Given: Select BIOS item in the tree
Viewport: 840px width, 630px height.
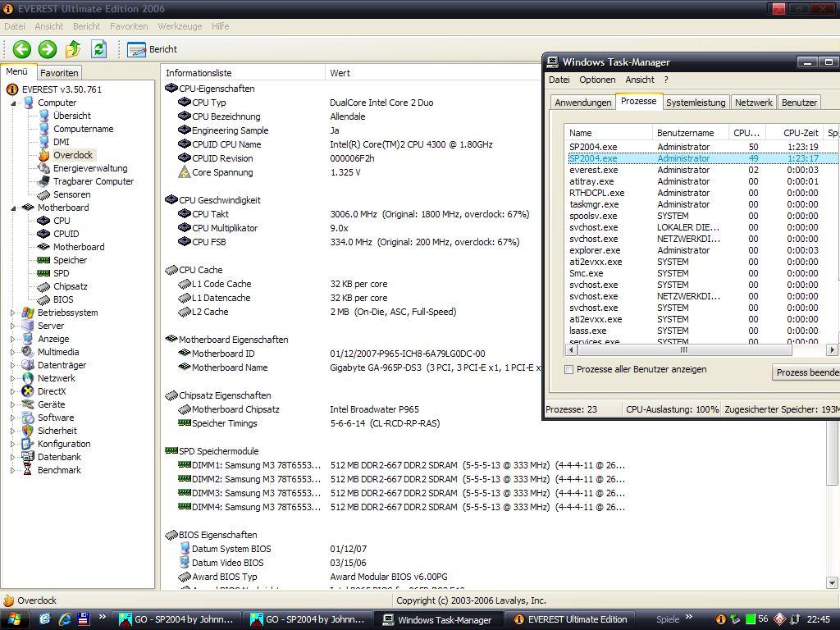Looking at the screenshot, I should pos(63,299).
